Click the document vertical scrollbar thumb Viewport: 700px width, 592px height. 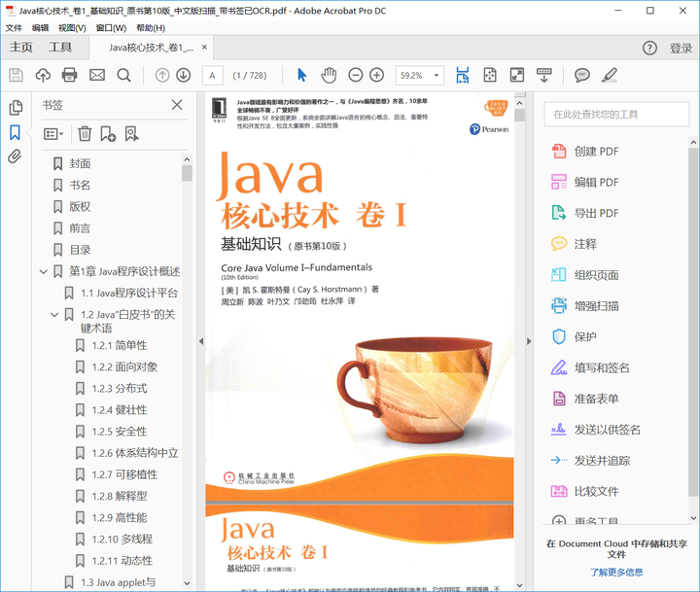tap(519, 115)
